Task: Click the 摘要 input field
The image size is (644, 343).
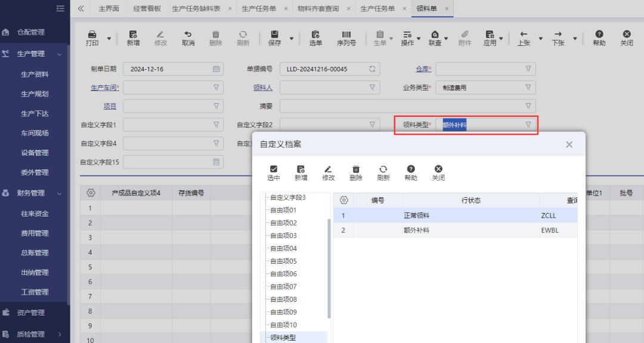Action: (x=407, y=106)
